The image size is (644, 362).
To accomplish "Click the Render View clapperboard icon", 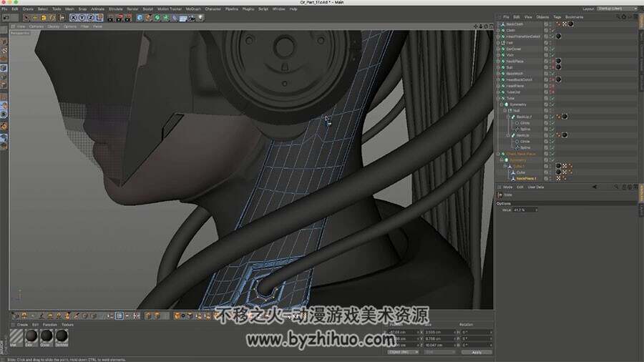I will point(111,18).
